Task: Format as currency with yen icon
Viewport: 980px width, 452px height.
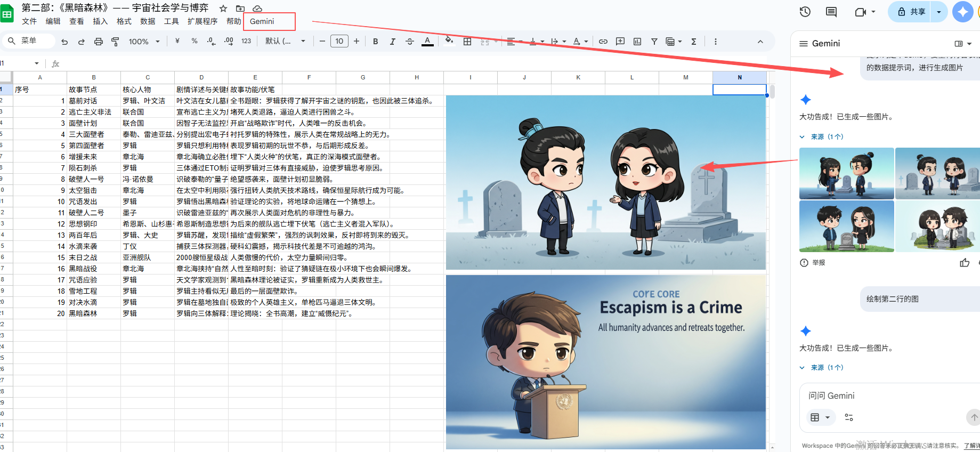Action: (x=177, y=41)
